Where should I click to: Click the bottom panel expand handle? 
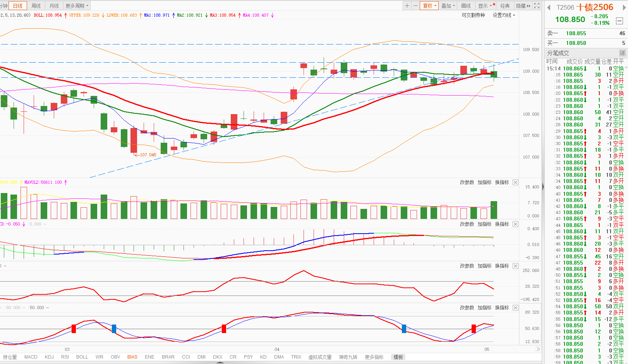[220, 362]
